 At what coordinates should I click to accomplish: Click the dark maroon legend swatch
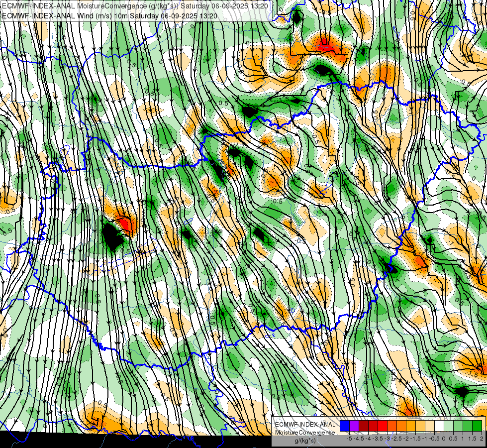tap(364, 426)
